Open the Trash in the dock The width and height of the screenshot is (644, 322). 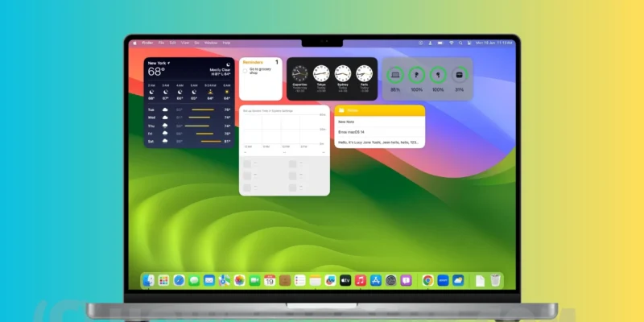click(x=495, y=280)
